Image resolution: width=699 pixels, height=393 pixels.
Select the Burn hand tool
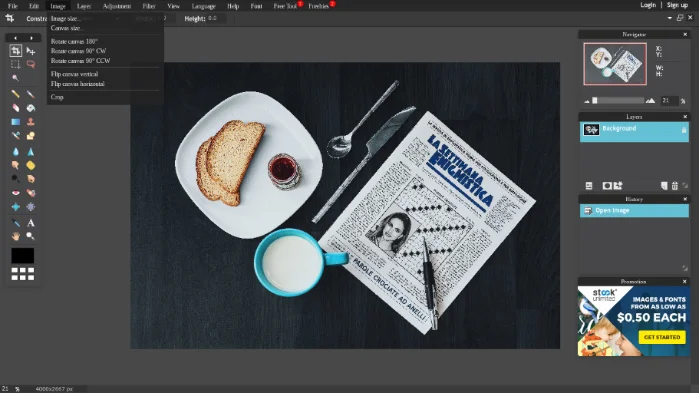pyautogui.click(x=31, y=179)
